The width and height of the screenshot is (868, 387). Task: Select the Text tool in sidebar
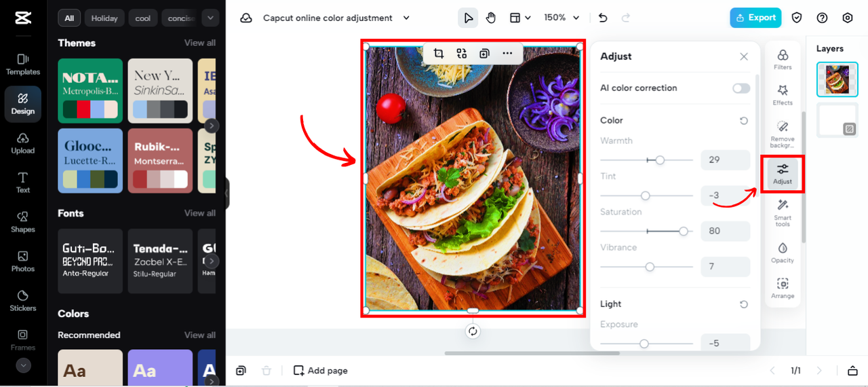tap(23, 183)
